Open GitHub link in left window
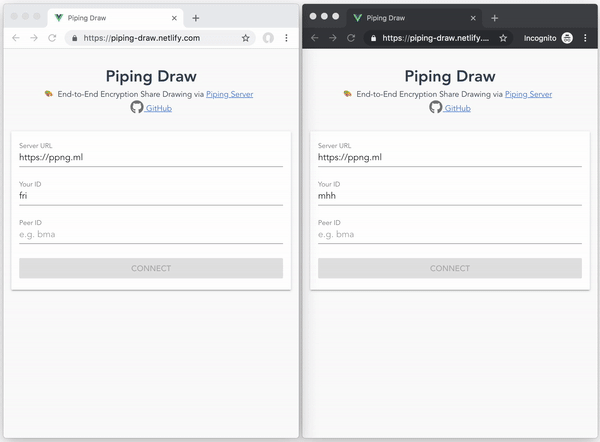Image resolution: width=600 pixels, height=442 pixels. (x=158, y=108)
